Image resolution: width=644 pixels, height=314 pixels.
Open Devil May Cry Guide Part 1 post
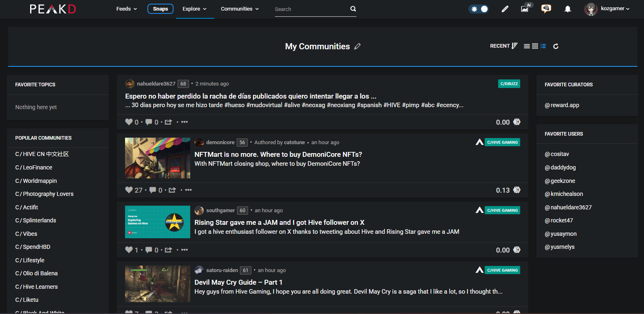pos(238,282)
